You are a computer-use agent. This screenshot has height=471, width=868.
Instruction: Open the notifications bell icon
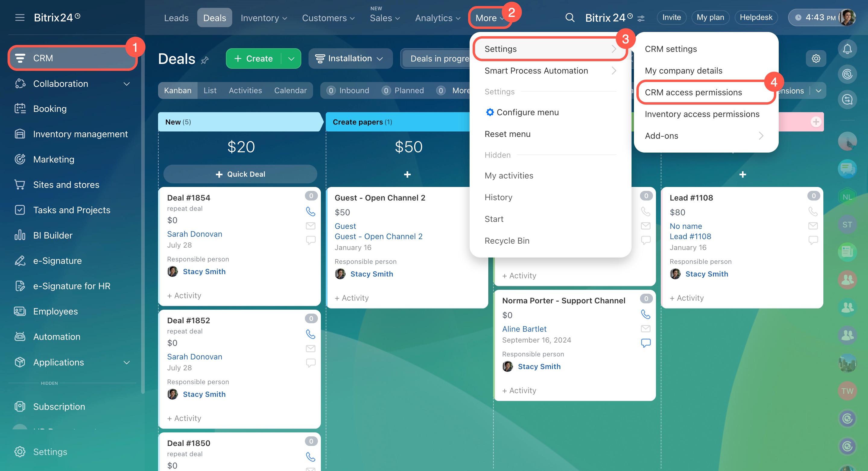[847, 49]
